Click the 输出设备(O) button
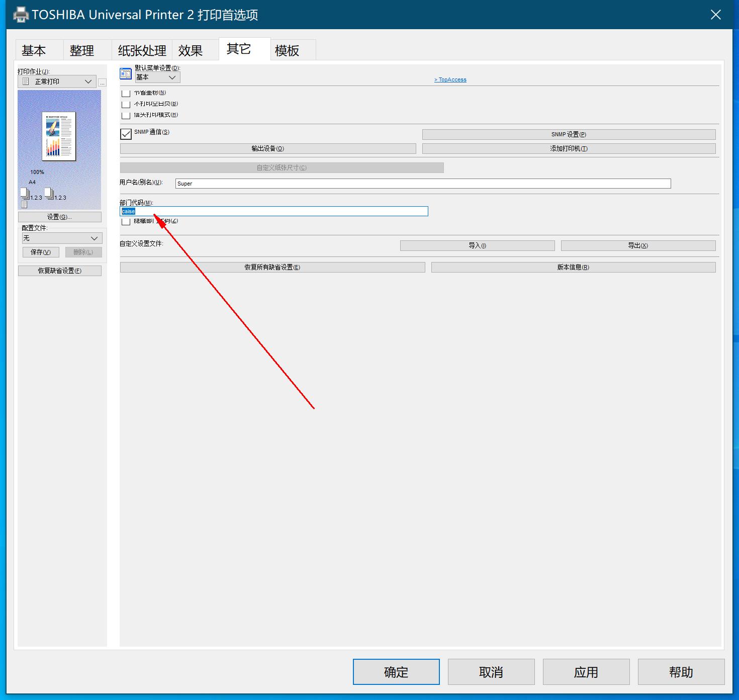 268,148
